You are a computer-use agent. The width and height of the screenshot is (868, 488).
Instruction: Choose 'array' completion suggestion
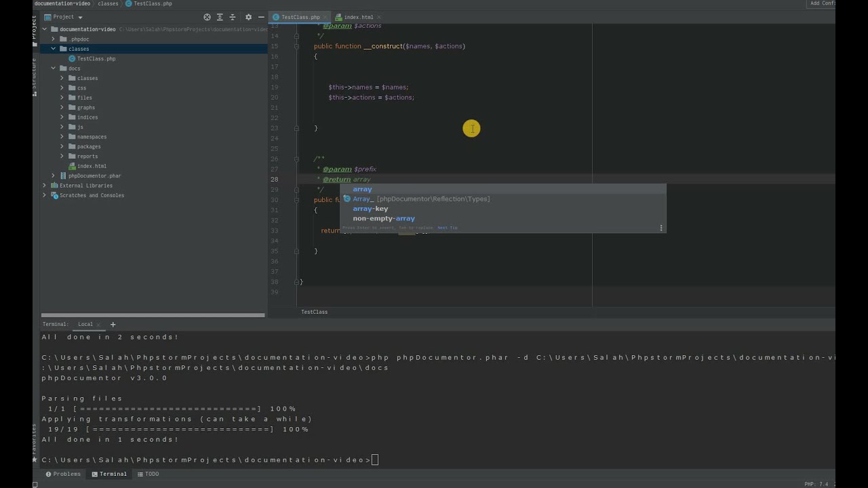(502, 189)
